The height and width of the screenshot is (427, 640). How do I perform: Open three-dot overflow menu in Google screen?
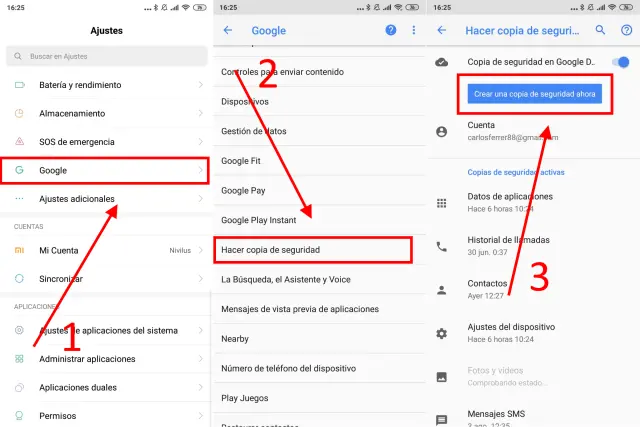tap(414, 31)
